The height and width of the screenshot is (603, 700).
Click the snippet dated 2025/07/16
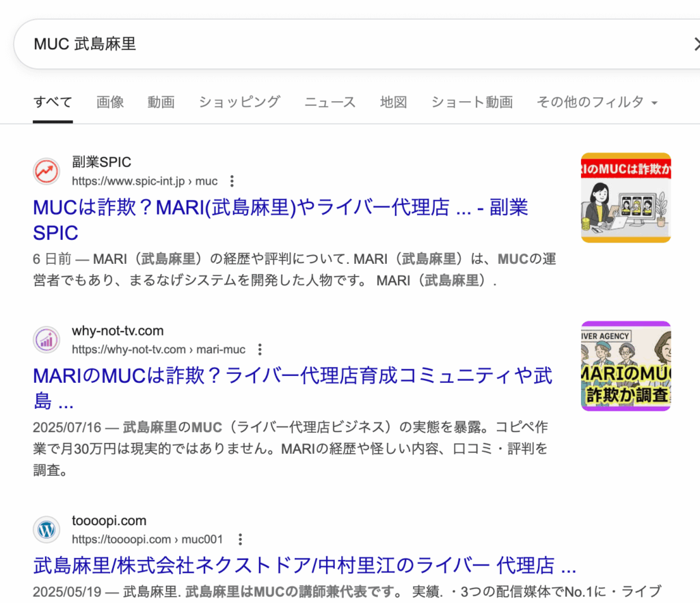(290, 448)
